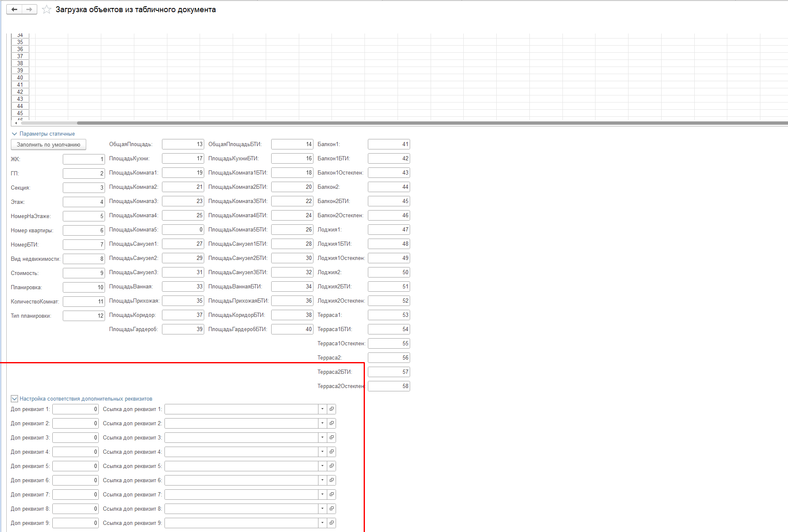Focus the ПлощадьГардероб field
The height and width of the screenshot is (532, 788).
coord(183,329)
